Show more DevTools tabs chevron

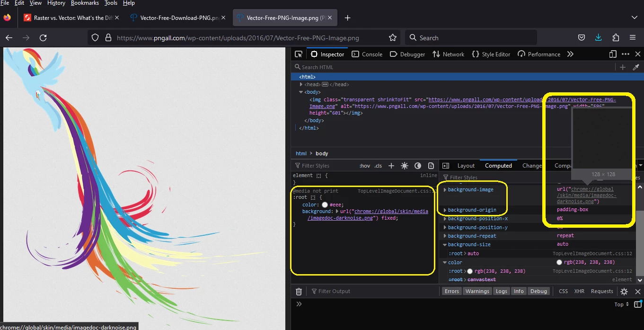[x=570, y=54]
